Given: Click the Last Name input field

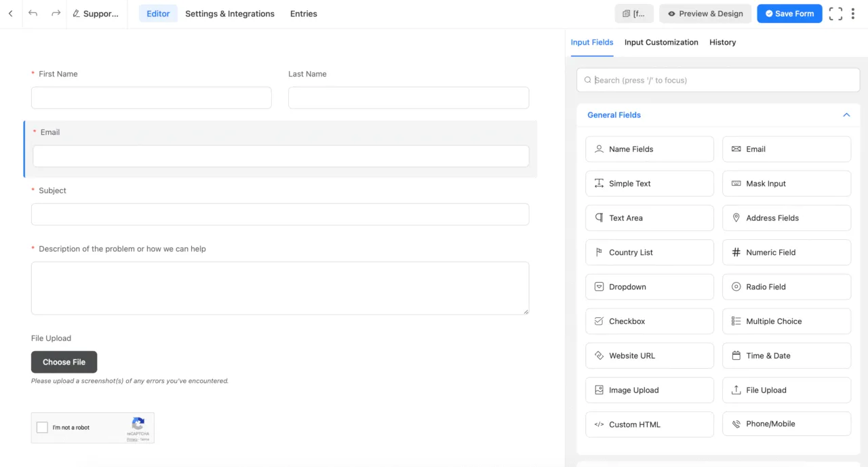Looking at the screenshot, I should coord(408,98).
